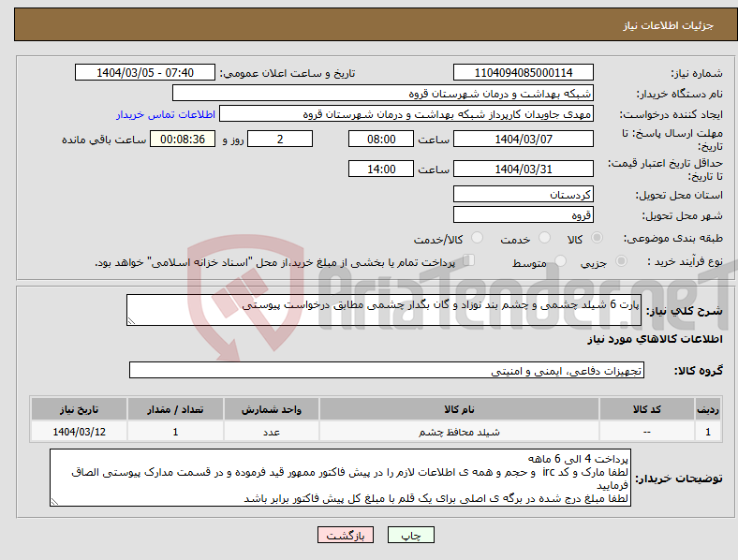738x560 pixels.
Task: Click the توضیحات خریدار notes textarea
Action: click(340, 478)
